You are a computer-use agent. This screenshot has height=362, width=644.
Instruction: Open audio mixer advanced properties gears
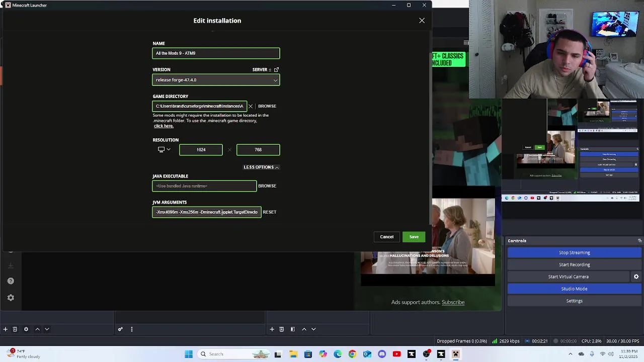[120, 329]
